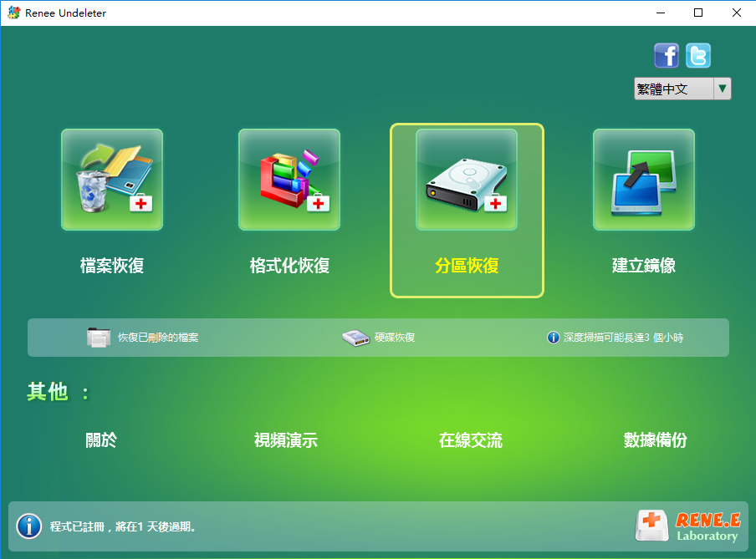Click the status text 程式已註冊，將在1 天後過期
Image resolution: width=756 pixels, height=559 pixels.
click(124, 526)
